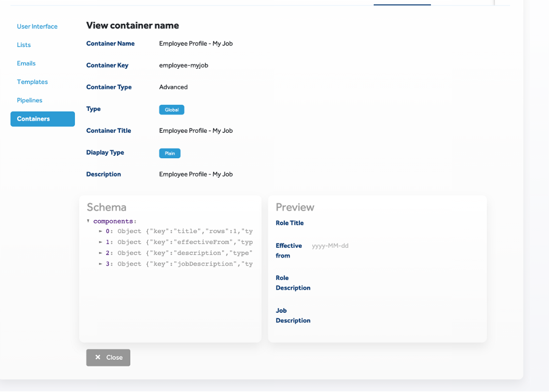
Task: Click the Global type badge
Action: (172, 110)
